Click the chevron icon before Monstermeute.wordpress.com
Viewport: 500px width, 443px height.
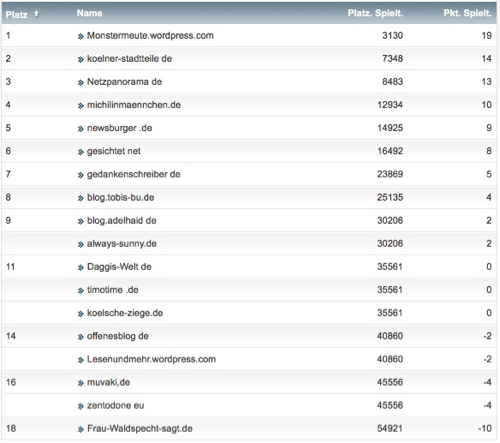80,36
